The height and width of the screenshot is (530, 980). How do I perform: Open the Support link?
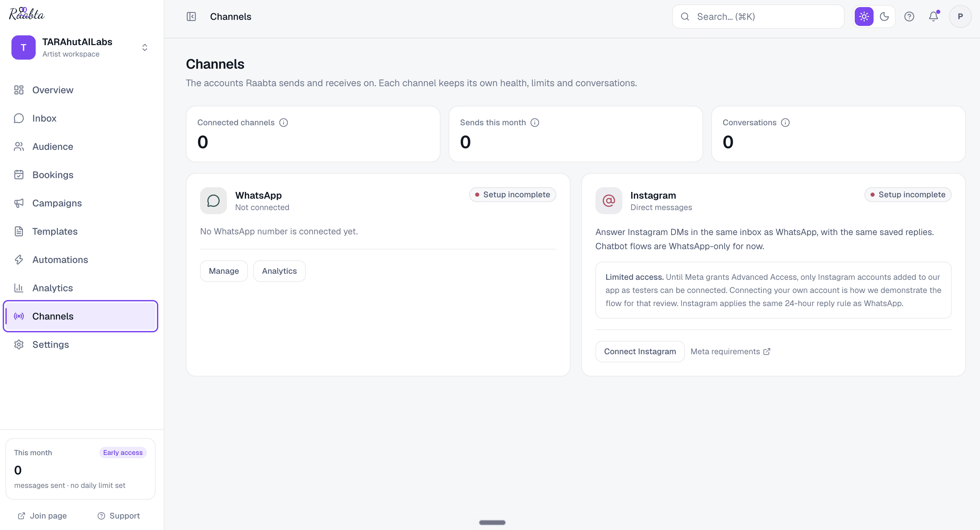[x=119, y=516]
